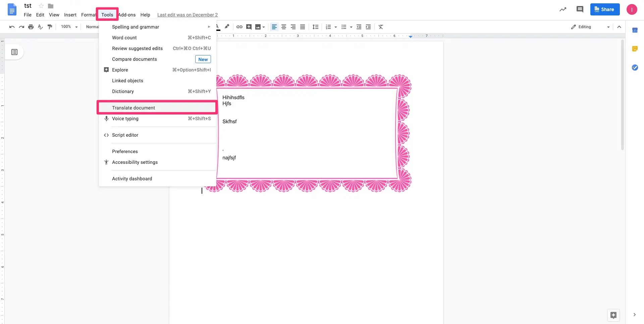Click the Share button

605,9
